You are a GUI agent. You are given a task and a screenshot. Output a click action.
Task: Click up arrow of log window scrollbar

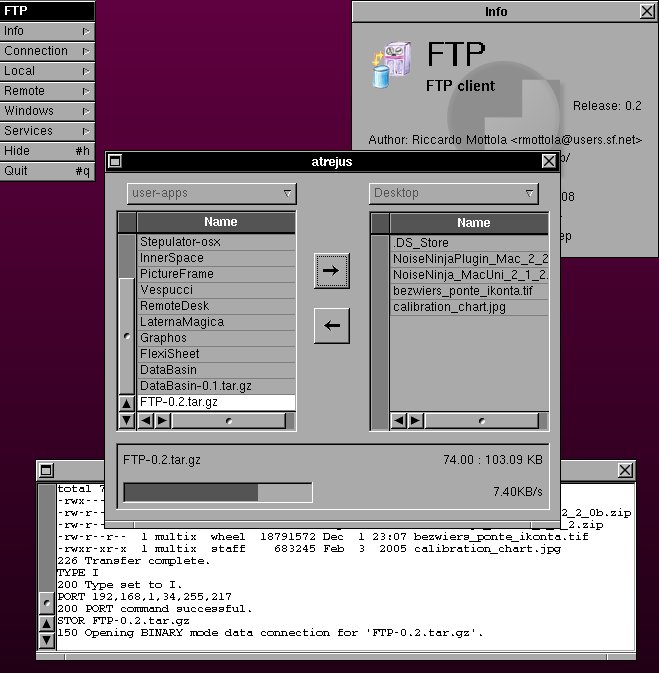click(46, 624)
